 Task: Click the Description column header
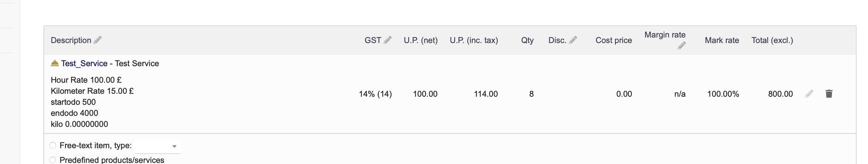point(71,40)
